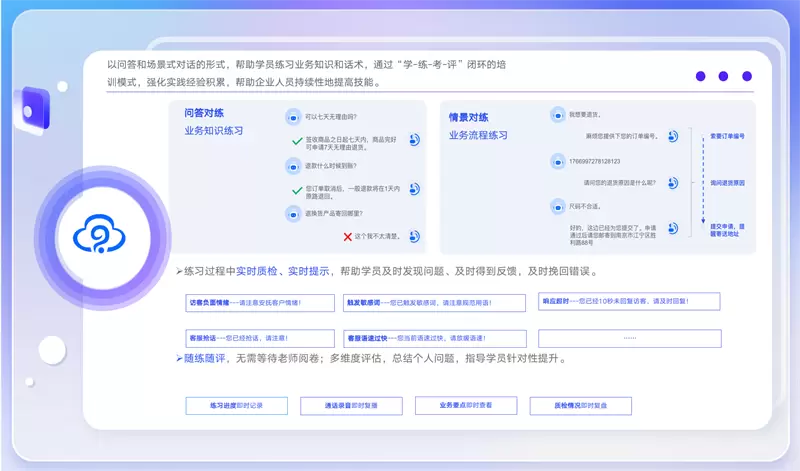Click the green checkmark beside 签收商品之日起七天内
Image resolution: width=800 pixels, height=471 pixels.
[296, 142]
